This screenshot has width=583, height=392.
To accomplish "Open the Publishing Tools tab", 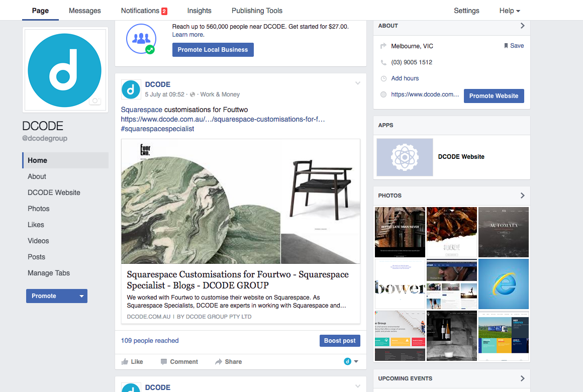I will 257,11.
